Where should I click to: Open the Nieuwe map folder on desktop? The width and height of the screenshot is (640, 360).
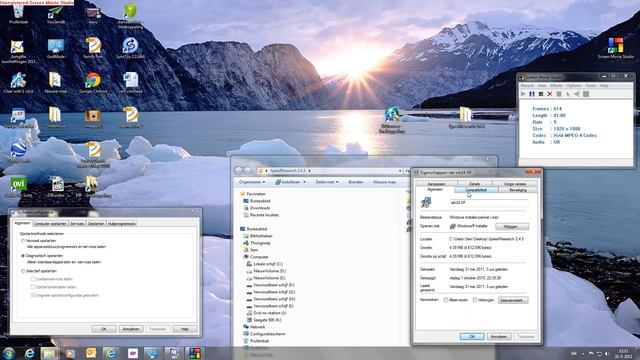pyautogui.click(x=55, y=83)
